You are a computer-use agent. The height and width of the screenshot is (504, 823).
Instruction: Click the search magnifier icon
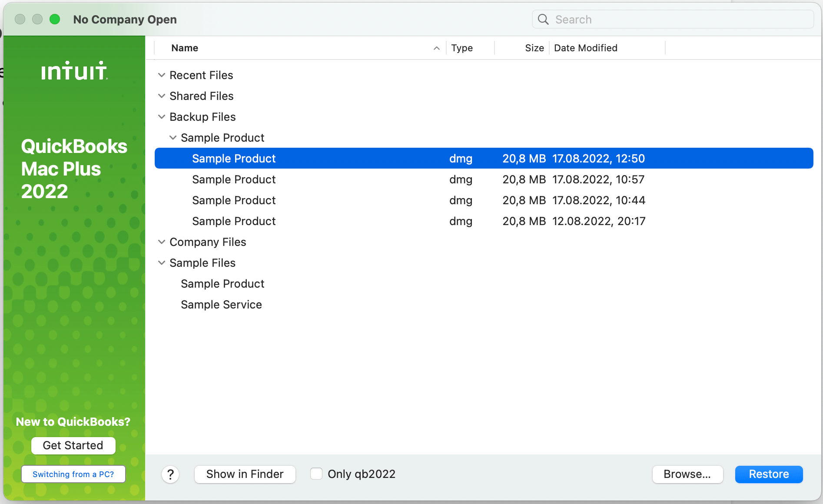click(x=543, y=19)
